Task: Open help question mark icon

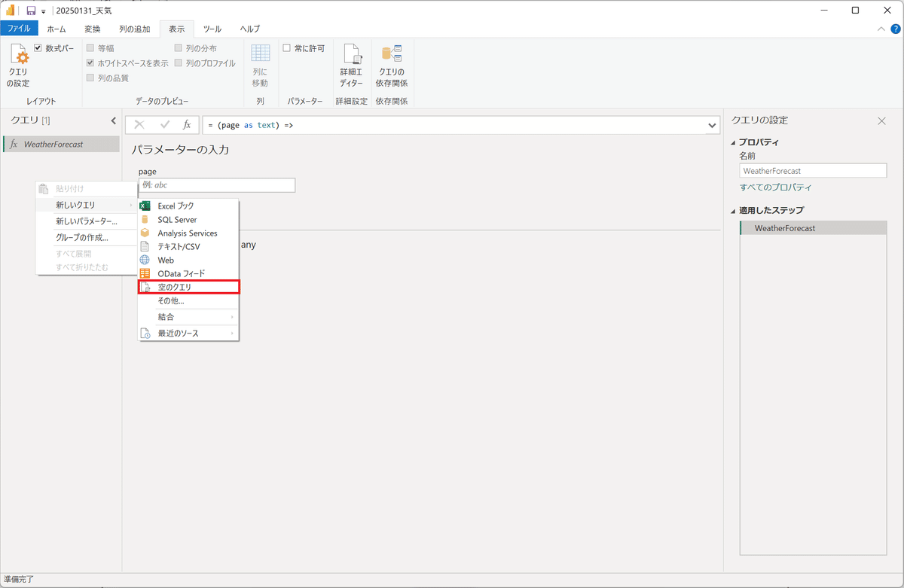Action: point(895,29)
